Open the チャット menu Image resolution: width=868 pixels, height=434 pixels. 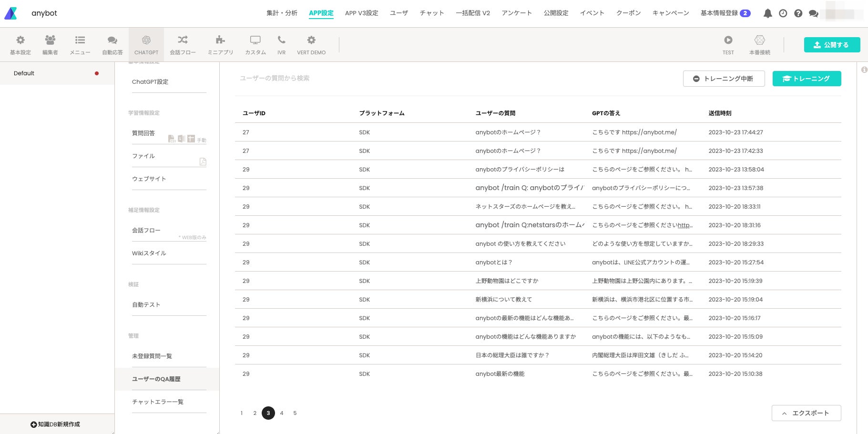click(432, 13)
